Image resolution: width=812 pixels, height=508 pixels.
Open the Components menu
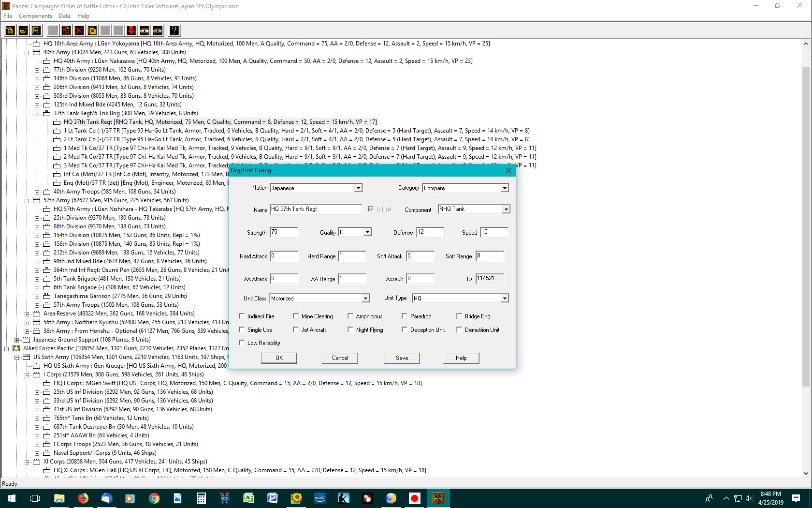click(35, 16)
